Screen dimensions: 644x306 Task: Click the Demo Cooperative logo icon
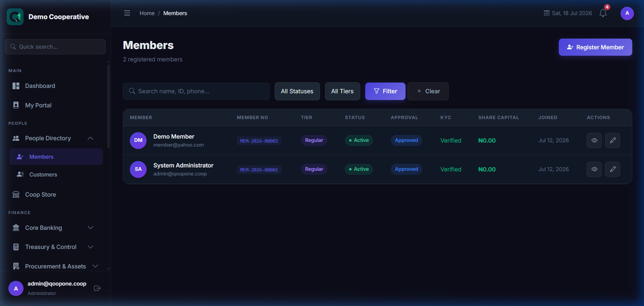[x=15, y=17]
